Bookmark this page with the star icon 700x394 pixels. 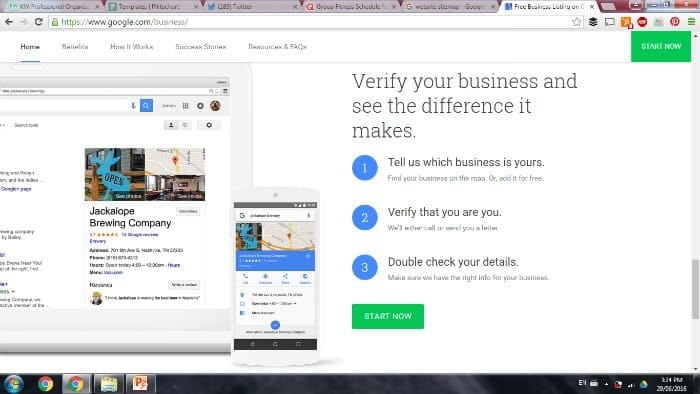pos(577,22)
